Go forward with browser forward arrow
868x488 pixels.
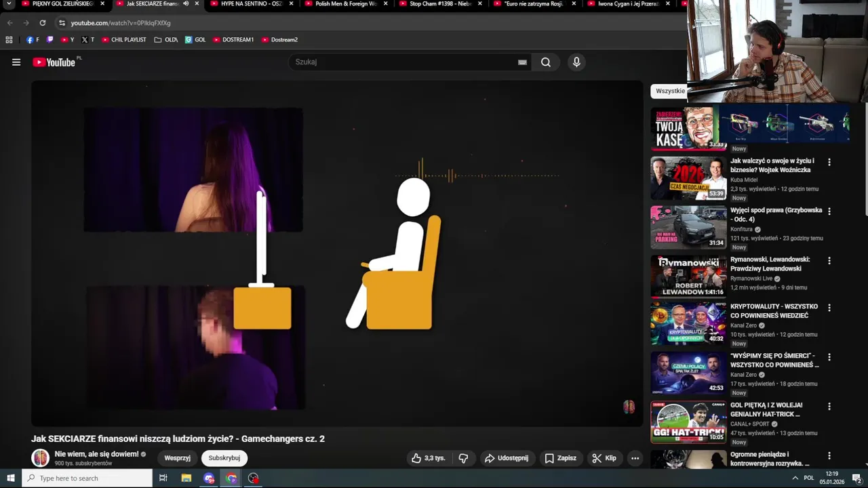coord(26,23)
